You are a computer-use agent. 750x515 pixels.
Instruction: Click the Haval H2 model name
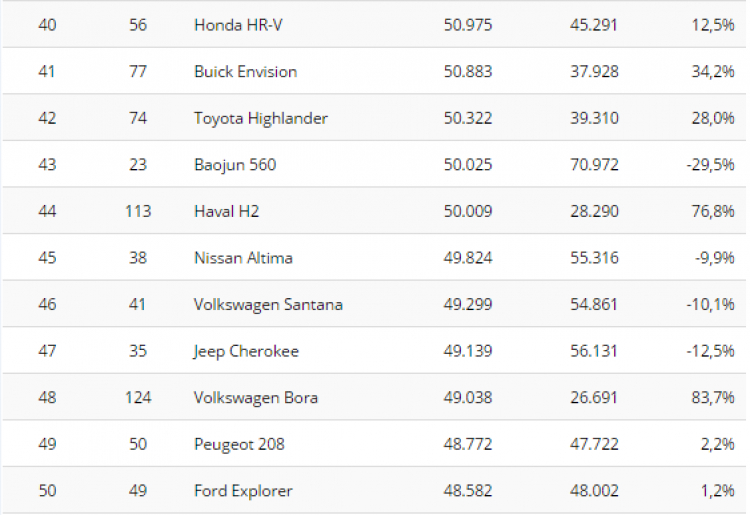click(226, 211)
